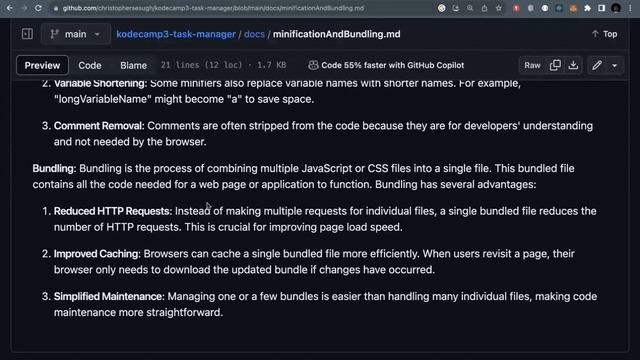640x360 pixels.
Task: Switch to the Code tab
Action: click(x=90, y=65)
